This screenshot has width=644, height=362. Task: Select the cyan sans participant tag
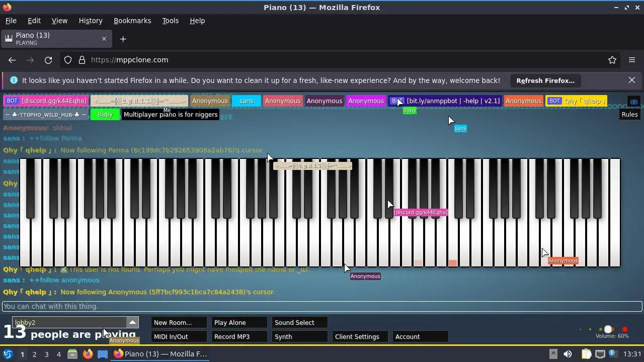(x=247, y=101)
